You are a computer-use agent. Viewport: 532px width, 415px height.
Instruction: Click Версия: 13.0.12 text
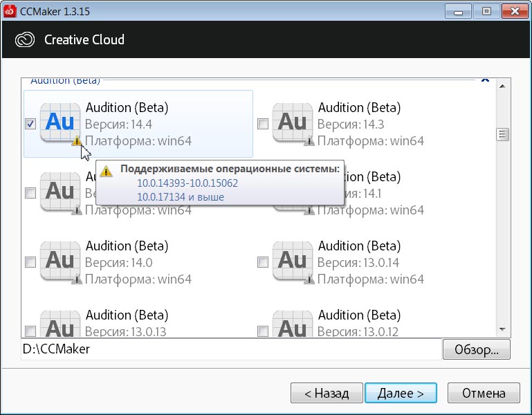pos(358,331)
